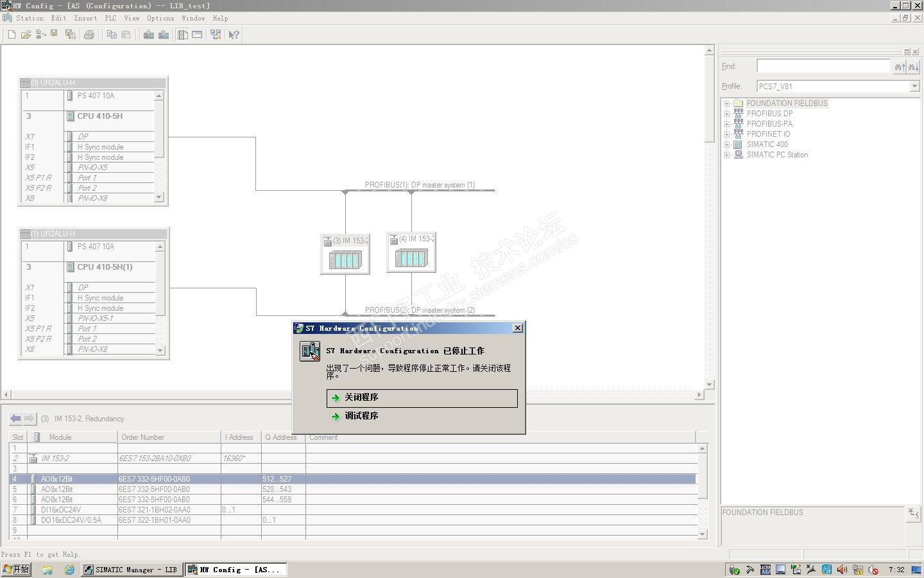This screenshot has height=578, width=924.
Task: Expand the FOUNDATION FIELDBUS catalog node
Action: (726, 103)
